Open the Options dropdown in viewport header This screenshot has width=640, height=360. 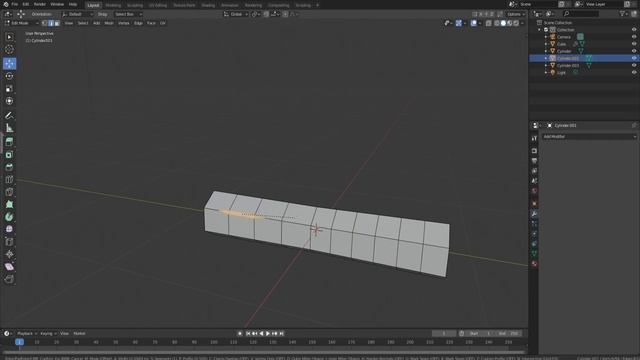click(x=516, y=14)
